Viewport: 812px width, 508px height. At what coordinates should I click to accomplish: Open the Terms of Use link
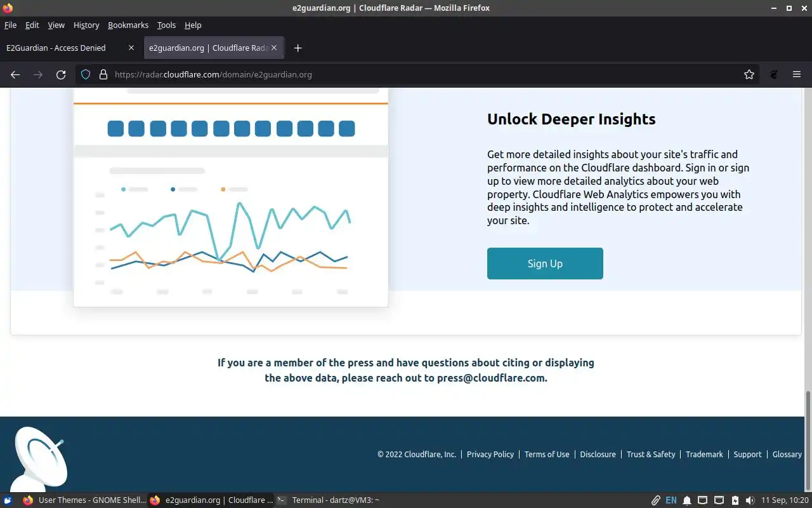[547, 455]
